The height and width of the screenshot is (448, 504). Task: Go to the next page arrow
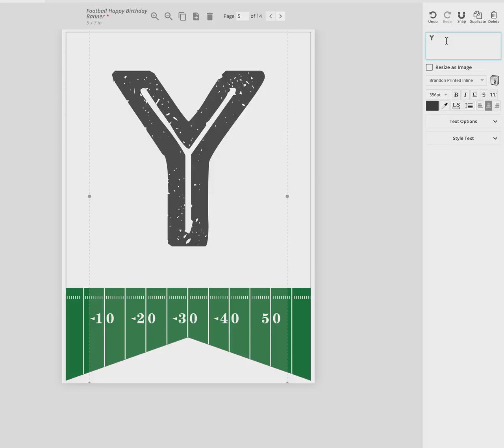[280, 16]
